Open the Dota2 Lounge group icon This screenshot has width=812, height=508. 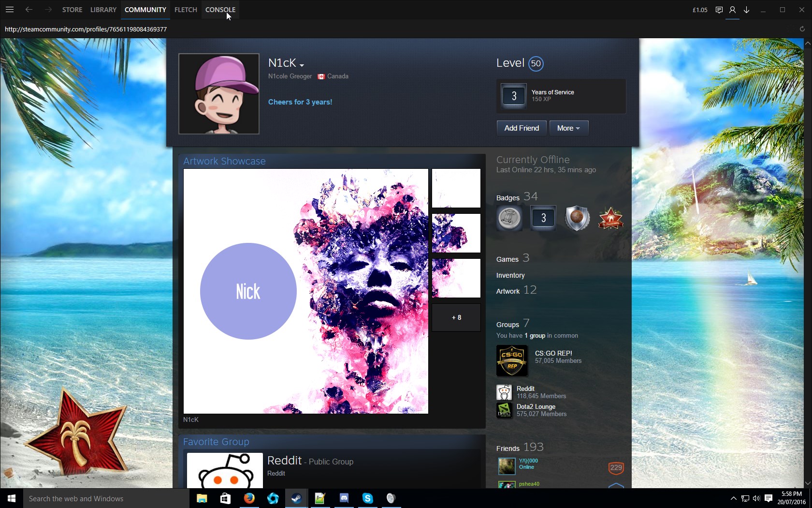[x=504, y=410]
